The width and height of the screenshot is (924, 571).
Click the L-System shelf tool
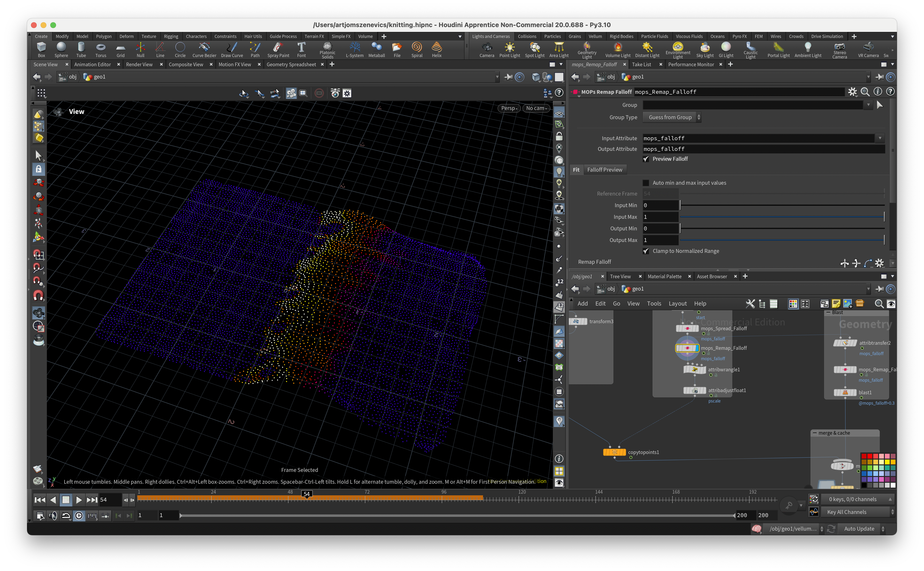354,49
